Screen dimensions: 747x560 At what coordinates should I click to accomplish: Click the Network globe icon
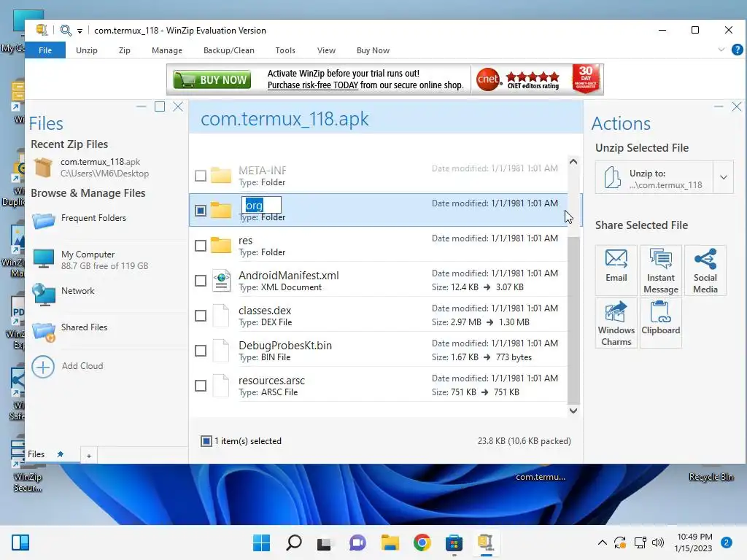tap(44, 295)
